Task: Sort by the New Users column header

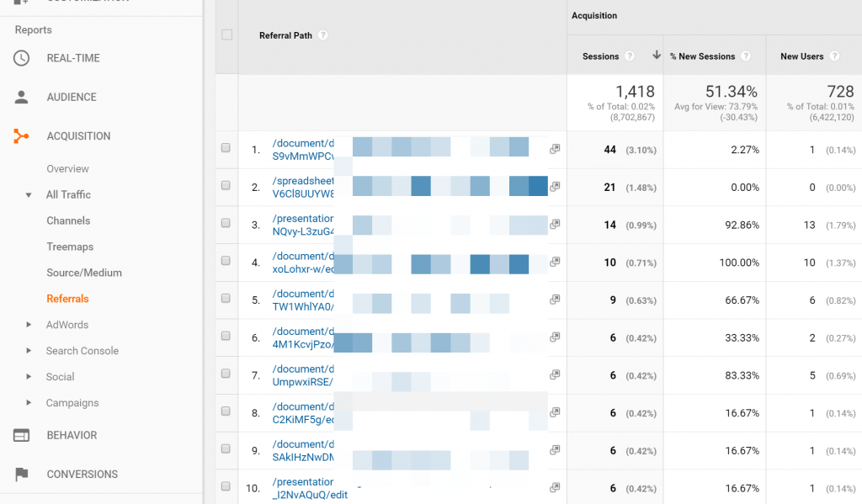Action: coord(801,56)
